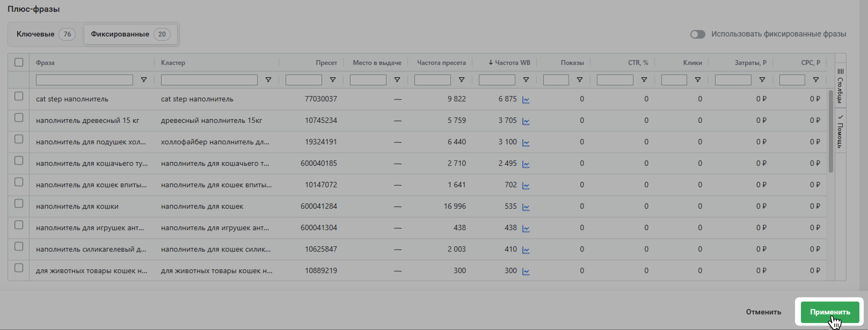The image size is (868, 330).
Task: Open frequency chart for наполнитель древесный 15 кг
Action: [526, 121]
